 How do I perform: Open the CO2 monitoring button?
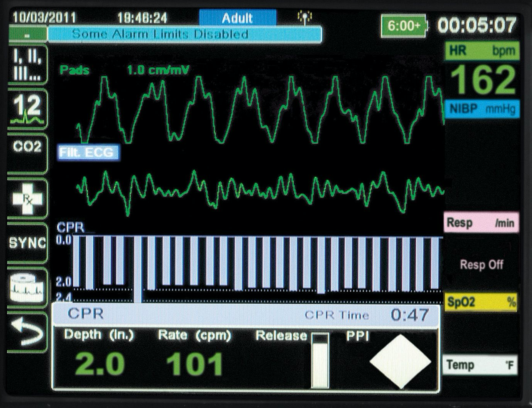(27, 153)
